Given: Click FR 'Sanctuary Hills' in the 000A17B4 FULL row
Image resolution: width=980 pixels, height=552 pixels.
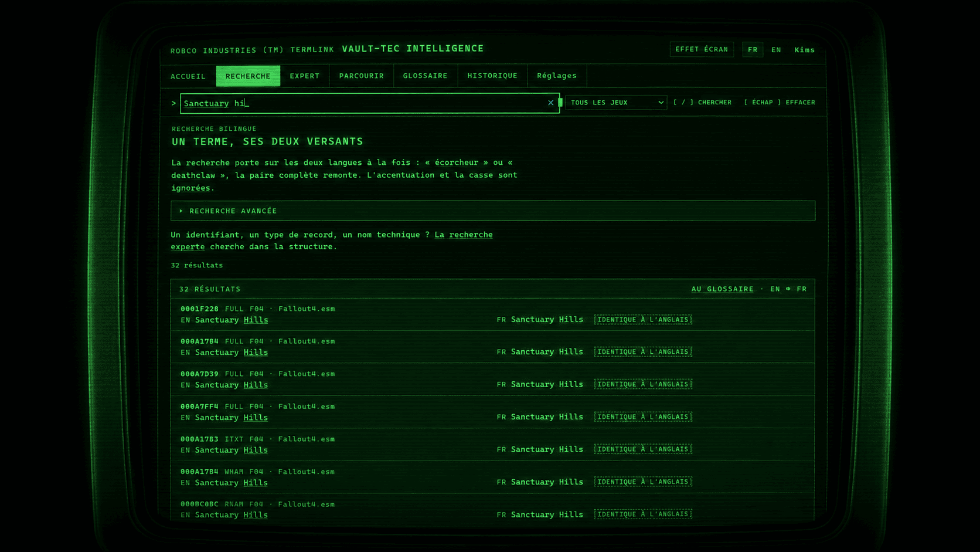Looking at the screenshot, I should pyautogui.click(x=547, y=352).
